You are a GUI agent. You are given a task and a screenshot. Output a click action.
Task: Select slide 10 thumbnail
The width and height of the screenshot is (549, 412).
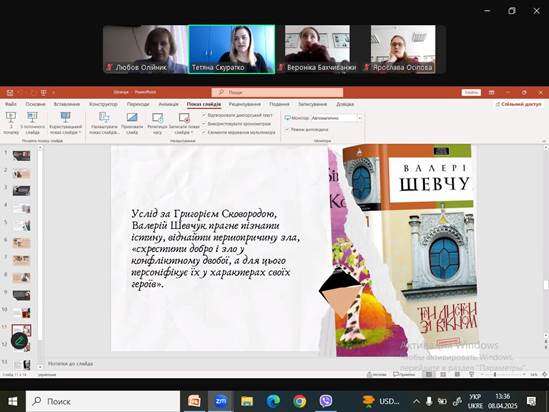click(21, 312)
